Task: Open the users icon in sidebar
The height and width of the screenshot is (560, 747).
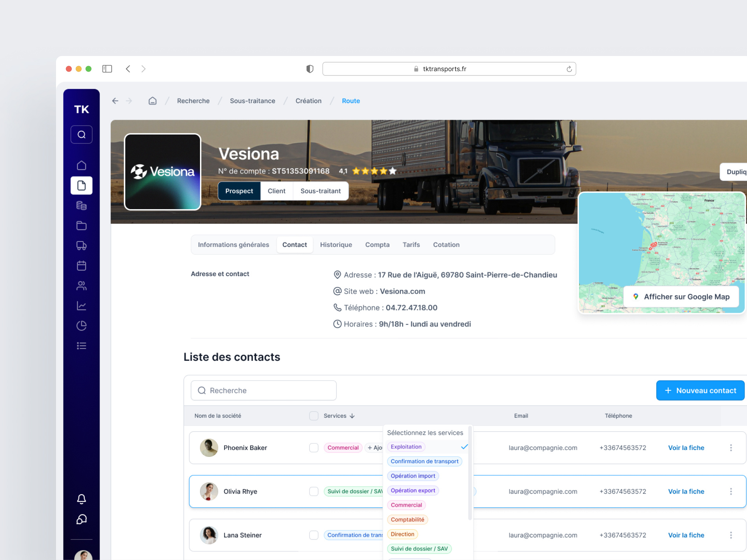Action: click(81, 286)
